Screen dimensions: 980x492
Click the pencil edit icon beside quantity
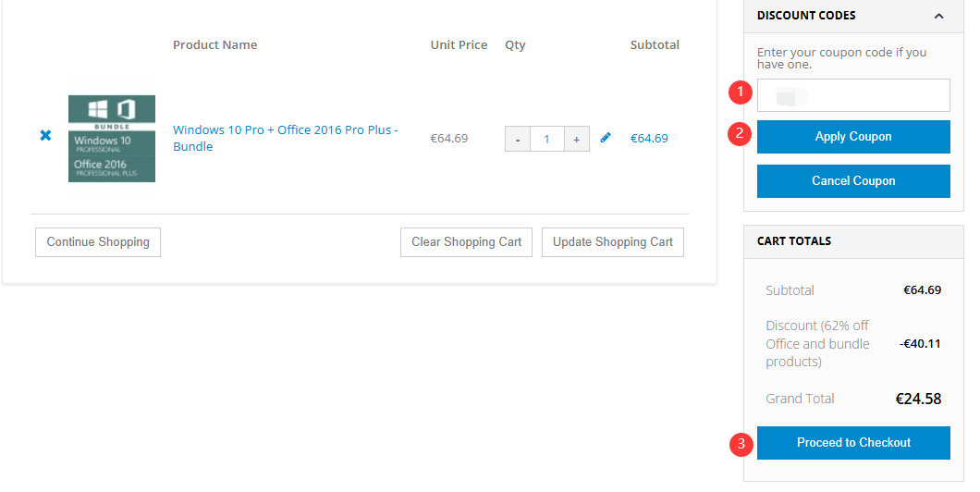(x=606, y=138)
